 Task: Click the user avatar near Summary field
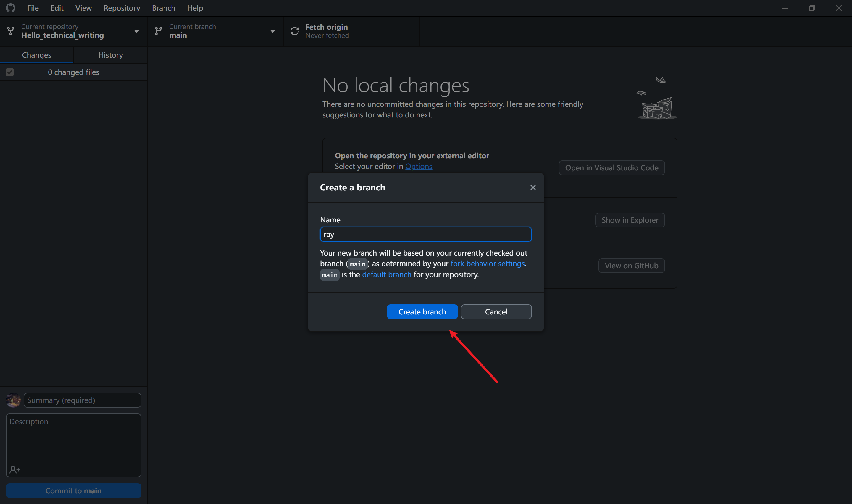[13, 400]
